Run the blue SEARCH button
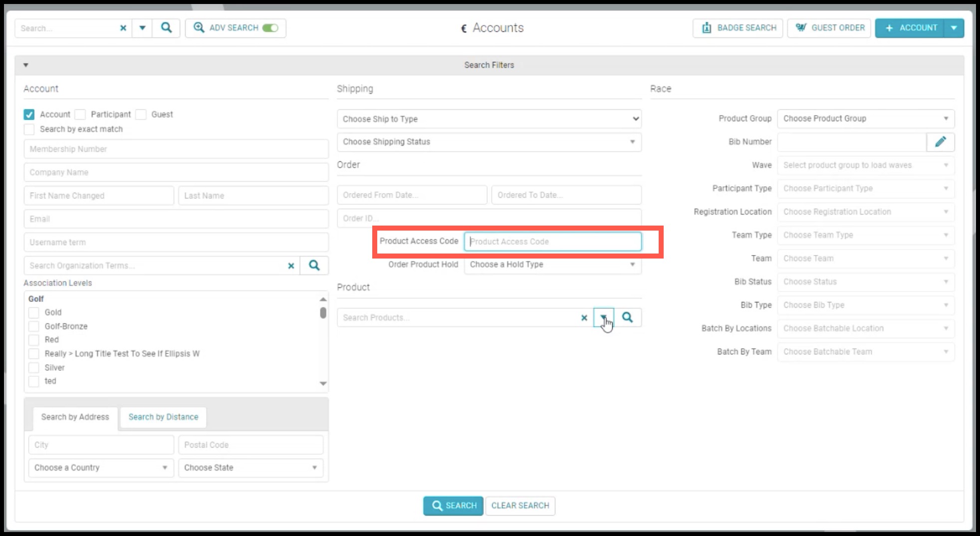This screenshot has height=536, width=980. click(x=453, y=506)
